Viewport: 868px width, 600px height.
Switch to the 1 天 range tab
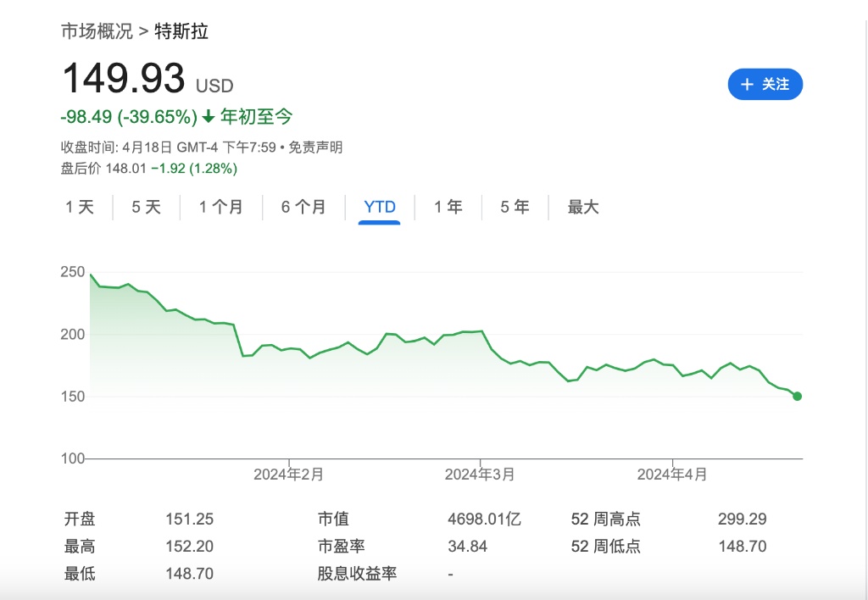point(80,208)
